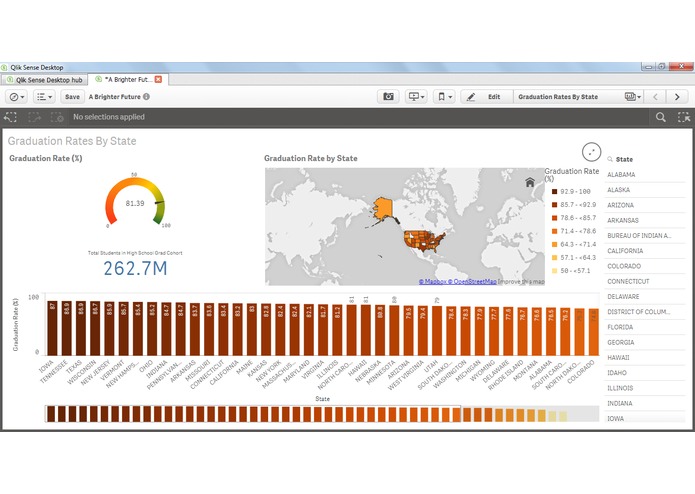Open the storytelling presentation dropdown

pos(416,97)
